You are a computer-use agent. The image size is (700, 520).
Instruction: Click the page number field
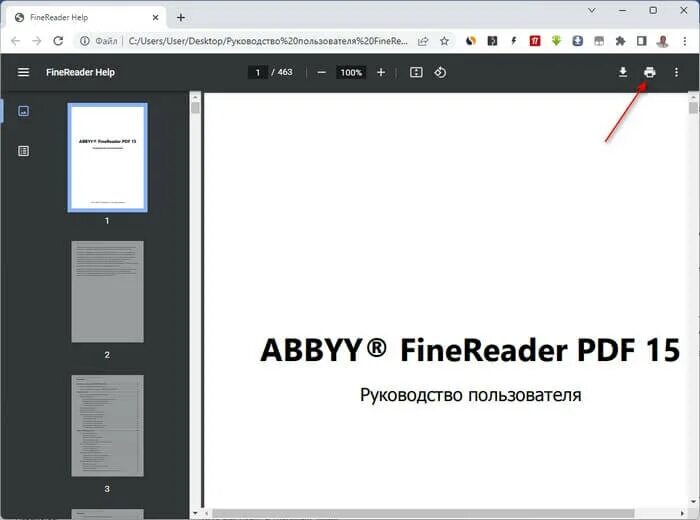coord(258,72)
